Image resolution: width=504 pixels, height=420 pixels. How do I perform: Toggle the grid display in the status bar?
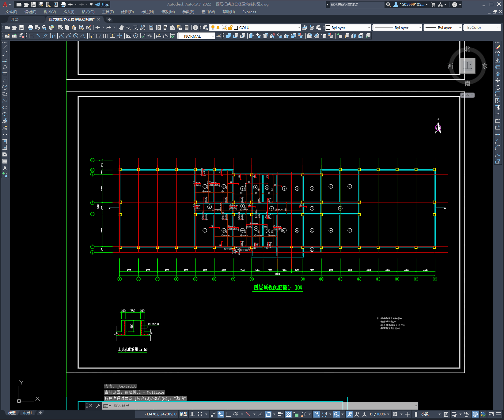coord(193,414)
